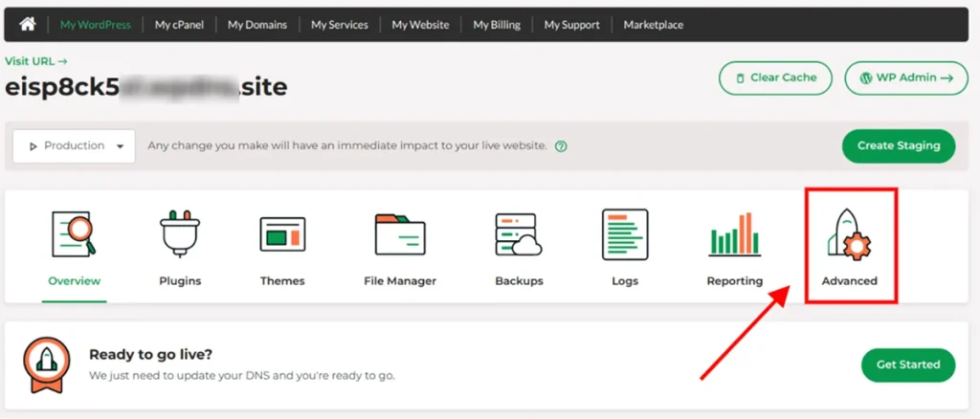The width and height of the screenshot is (980, 419).
Task: Switch to the Reporting tab label
Action: (x=734, y=281)
